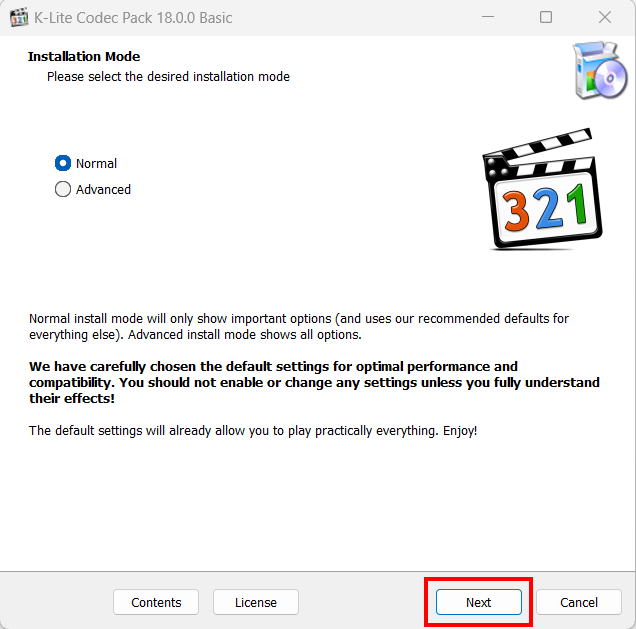Click the bold 'We have carefully chosen' warning
636x629 pixels.
point(314,382)
